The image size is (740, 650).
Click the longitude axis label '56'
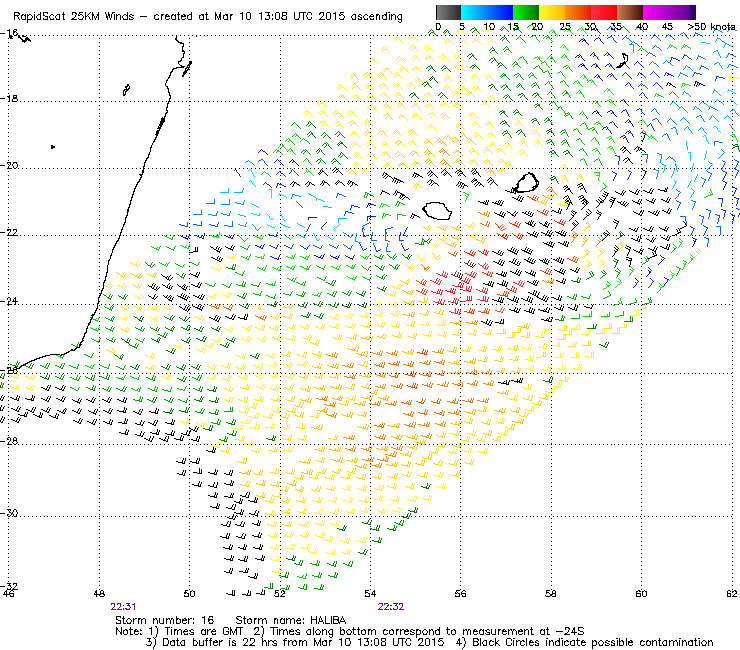point(460,594)
